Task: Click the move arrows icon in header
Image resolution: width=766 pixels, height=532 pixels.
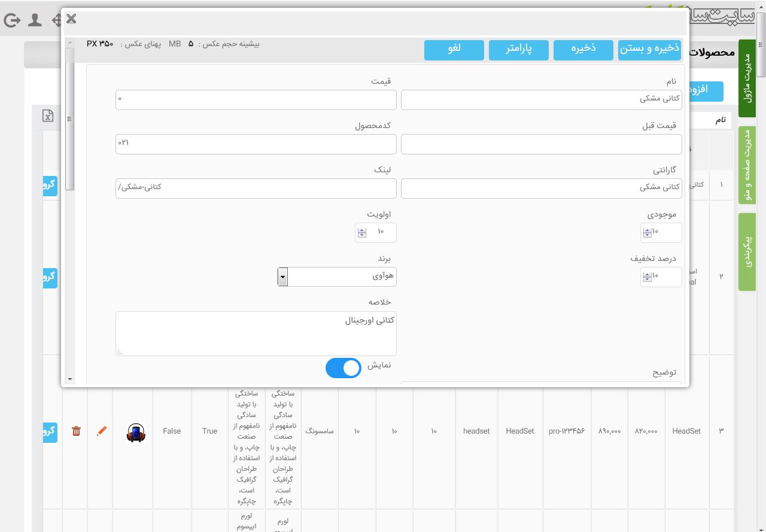Action: [x=57, y=20]
